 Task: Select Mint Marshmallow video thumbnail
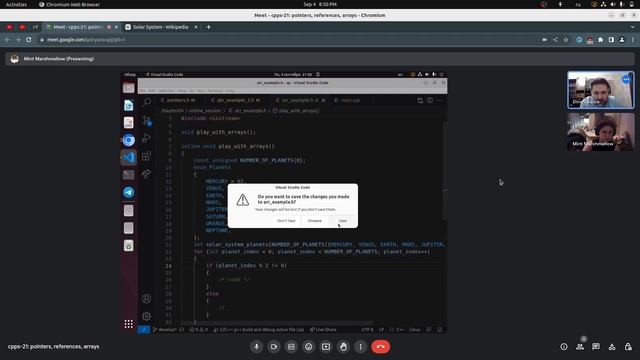[601, 132]
